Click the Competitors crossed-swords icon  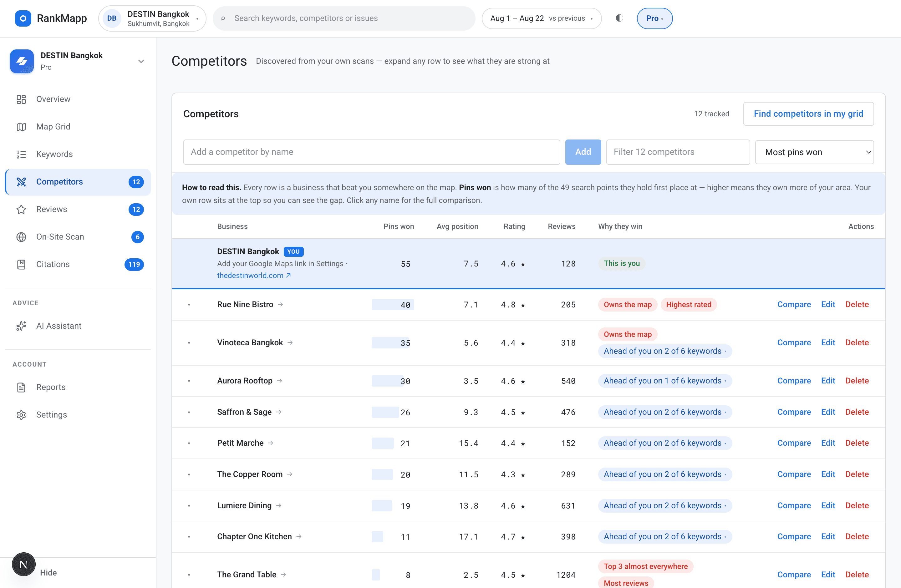tap(21, 182)
